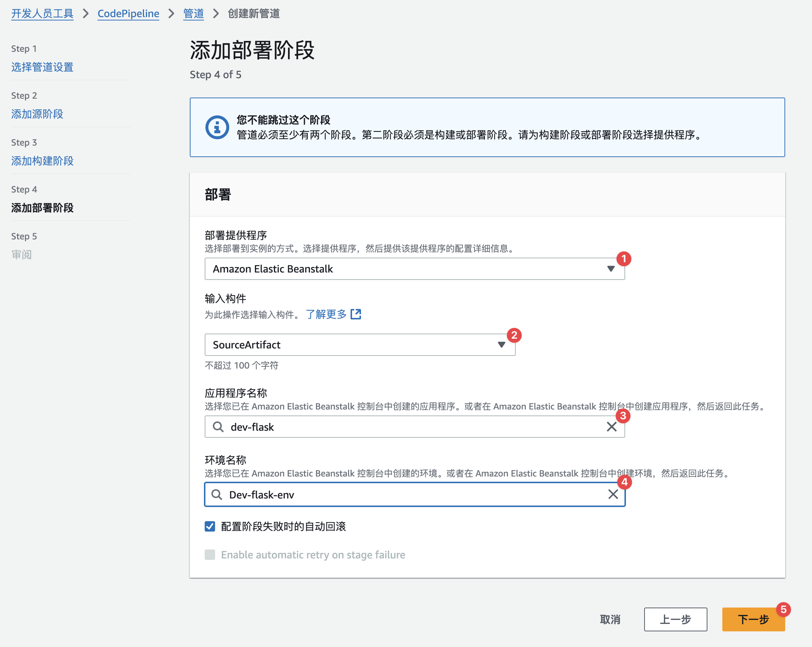Image resolution: width=812 pixels, height=647 pixels.
Task: Expand the SourceArtifact input artifact dropdown
Action: point(360,344)
